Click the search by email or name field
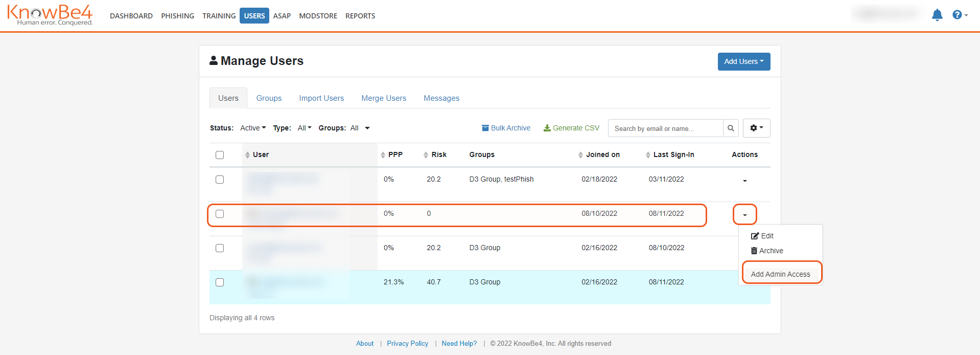This screenshot has height=355, width=980. 665,128
